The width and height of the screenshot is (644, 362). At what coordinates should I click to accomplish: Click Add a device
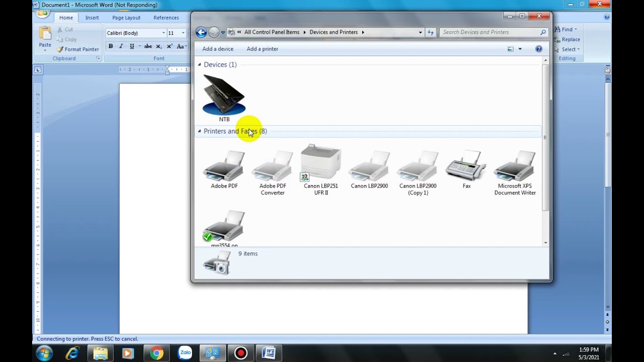click(x=218, y=49)
